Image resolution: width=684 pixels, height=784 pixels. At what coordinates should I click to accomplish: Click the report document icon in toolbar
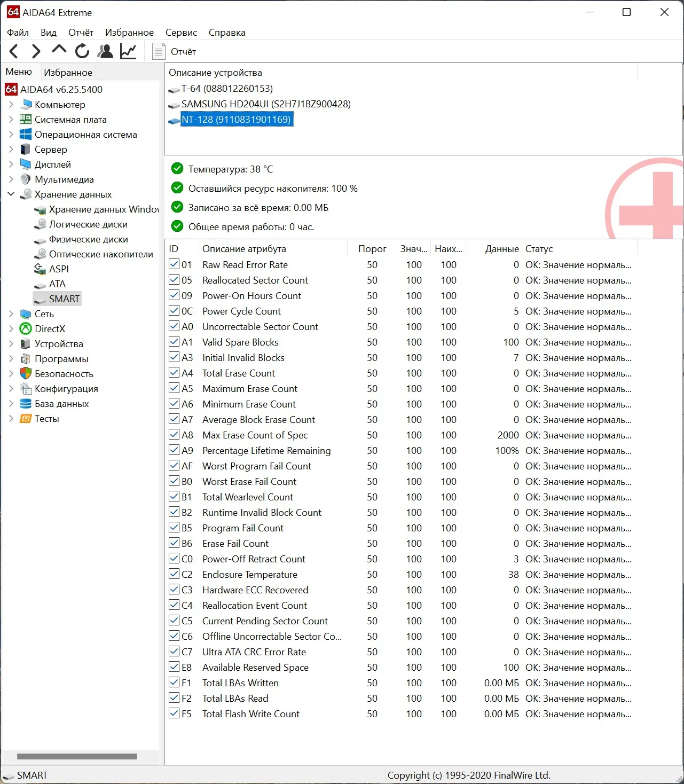(x=159, y=51)
